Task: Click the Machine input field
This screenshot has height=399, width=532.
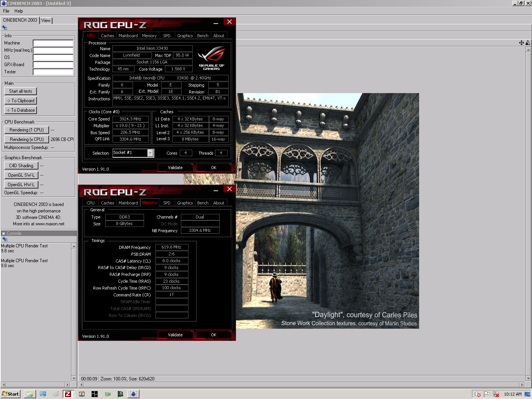Action: pyautogui.click(x=53, y=43)
